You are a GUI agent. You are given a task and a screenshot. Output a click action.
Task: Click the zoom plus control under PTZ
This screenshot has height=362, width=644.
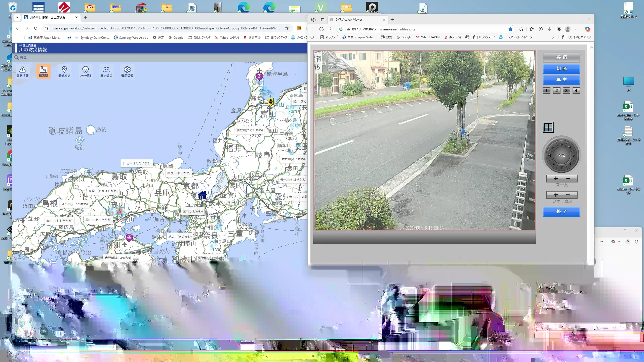(x=556, y=178)
